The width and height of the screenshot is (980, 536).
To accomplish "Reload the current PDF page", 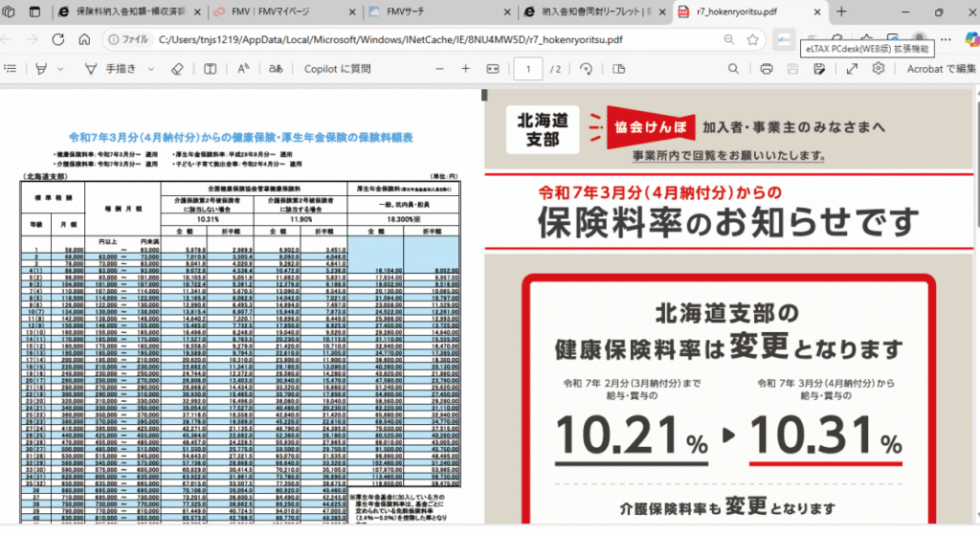I will pos(58,39).
